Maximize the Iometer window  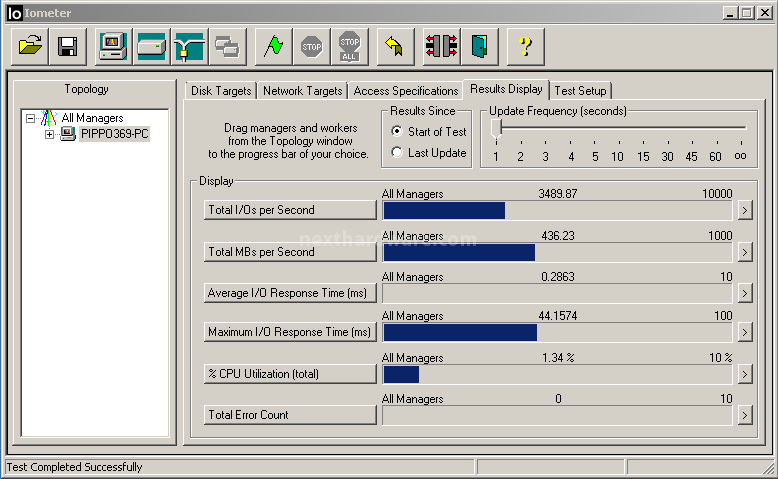tap(746, 13)
